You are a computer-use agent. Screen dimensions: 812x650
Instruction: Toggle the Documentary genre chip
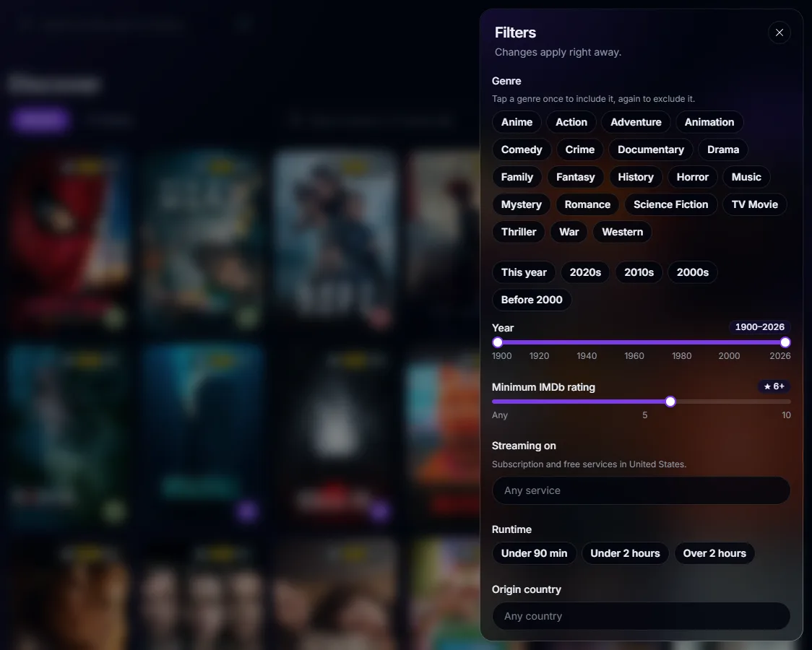[x=650, y=149]
